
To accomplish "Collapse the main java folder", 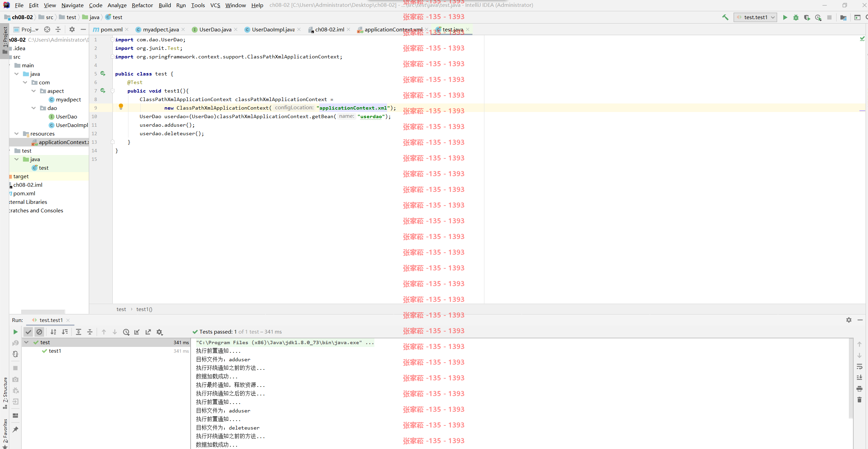I will point(16,74).
